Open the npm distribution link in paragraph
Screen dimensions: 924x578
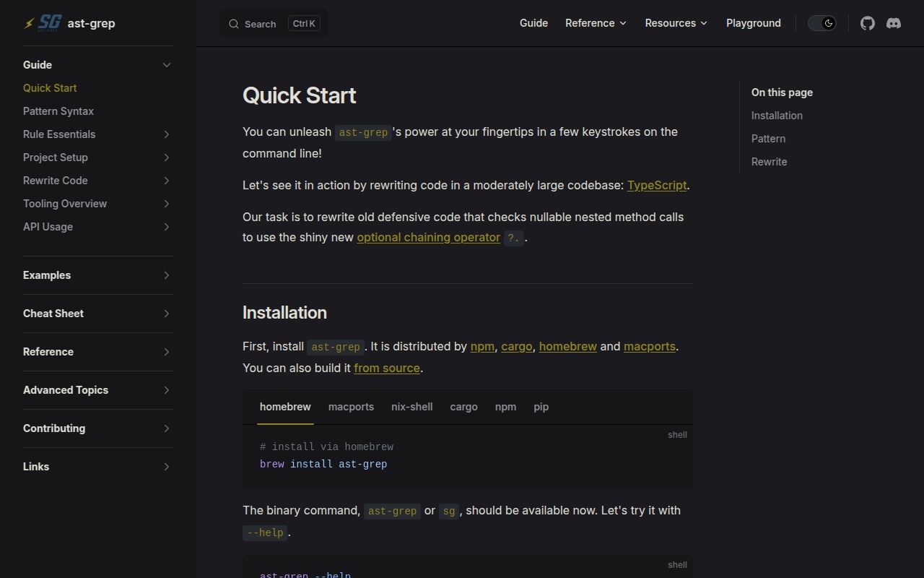[x=482, y=346]
